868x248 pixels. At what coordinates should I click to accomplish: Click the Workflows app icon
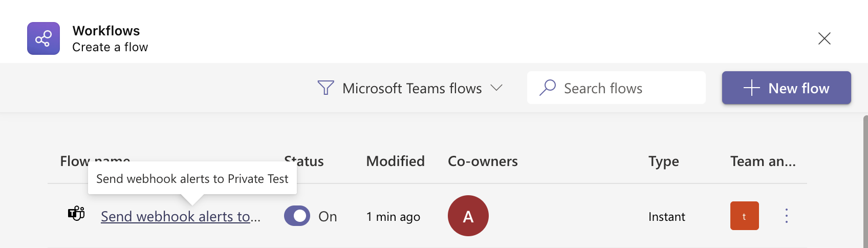tap(44, 38)
